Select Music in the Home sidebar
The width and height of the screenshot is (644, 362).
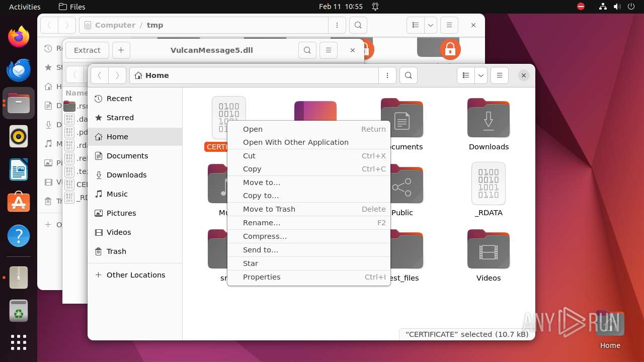[135, 194]
